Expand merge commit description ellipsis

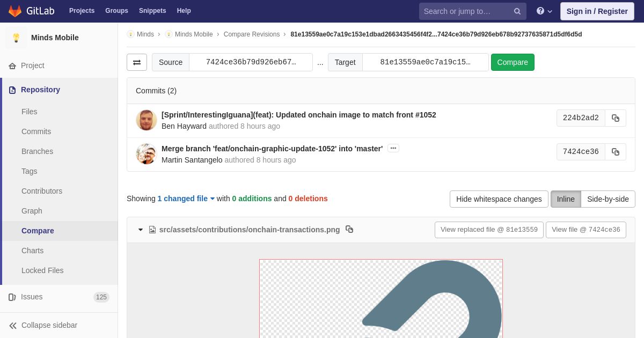click(393, 148)
